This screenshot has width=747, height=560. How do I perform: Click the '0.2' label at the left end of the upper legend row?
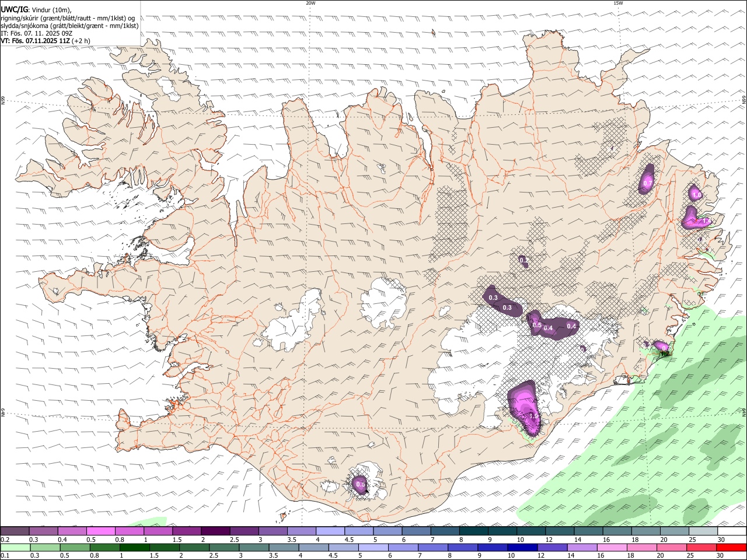(x=5, y=540)
